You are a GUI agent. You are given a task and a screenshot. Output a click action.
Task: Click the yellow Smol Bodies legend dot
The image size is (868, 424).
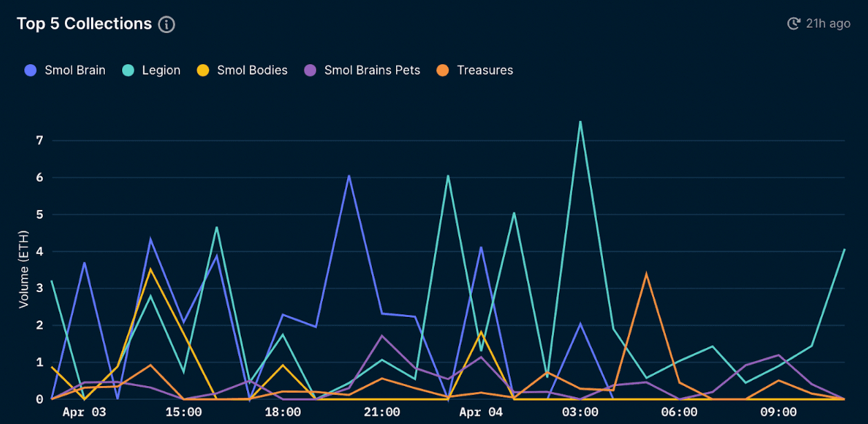[203, 70]
